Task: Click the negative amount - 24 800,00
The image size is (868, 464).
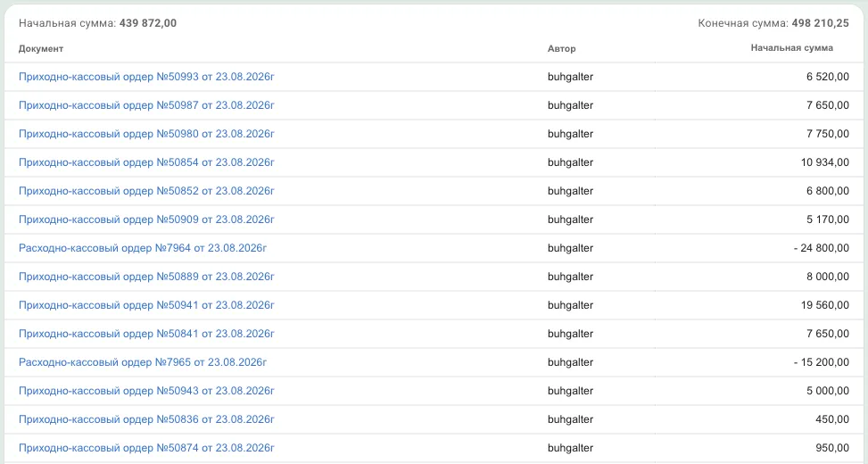Action: pos(822,248)
